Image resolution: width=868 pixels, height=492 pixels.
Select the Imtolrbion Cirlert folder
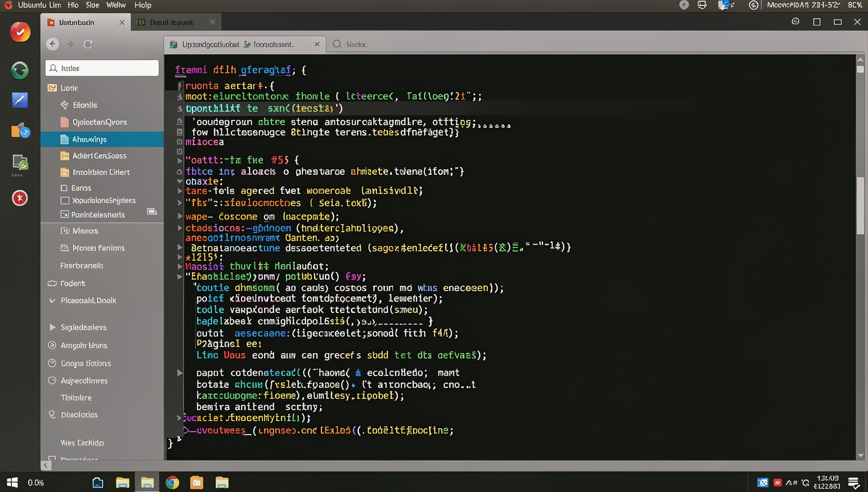pyautogui.click(x=102, y=172)
